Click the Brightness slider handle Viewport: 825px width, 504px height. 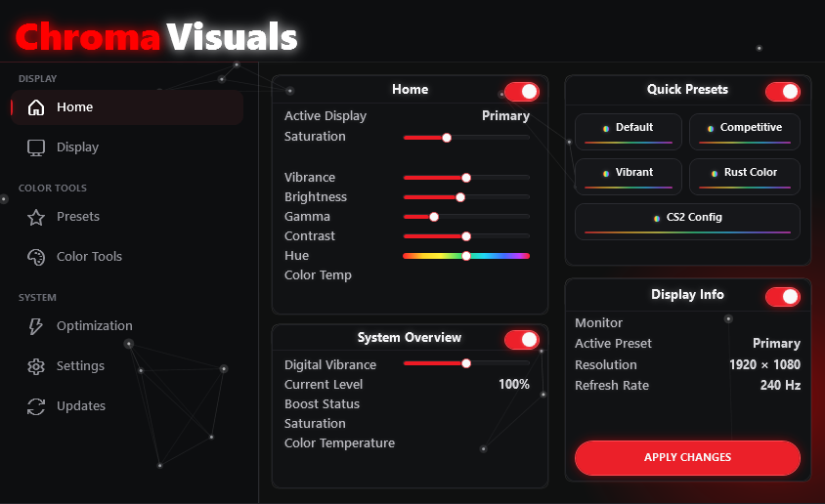point(460,197)
